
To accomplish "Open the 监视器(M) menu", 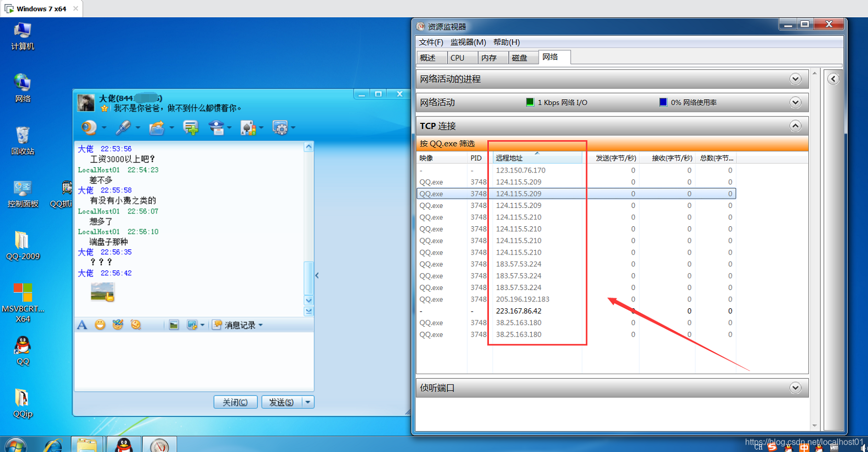I will 468,42.
